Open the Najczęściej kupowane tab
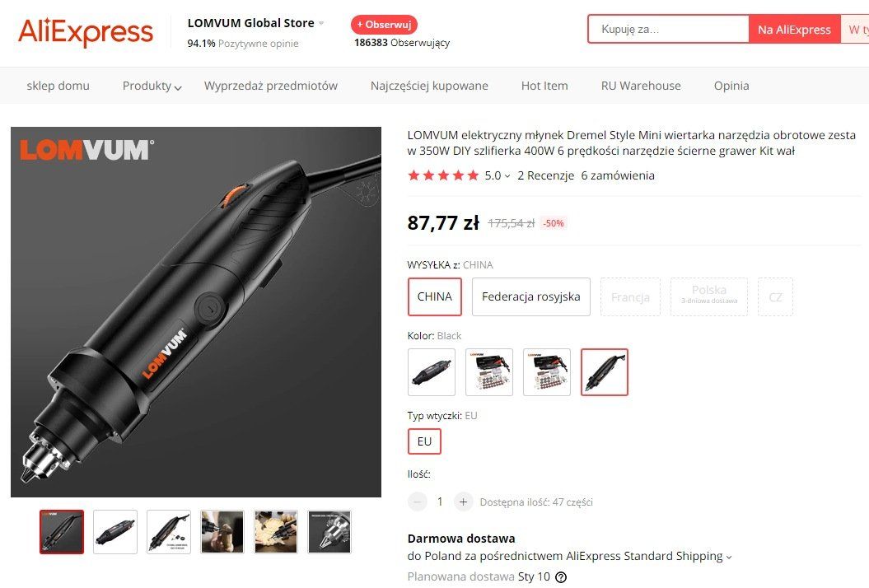Viewport: 869px width, 588px height. (429, 86)
